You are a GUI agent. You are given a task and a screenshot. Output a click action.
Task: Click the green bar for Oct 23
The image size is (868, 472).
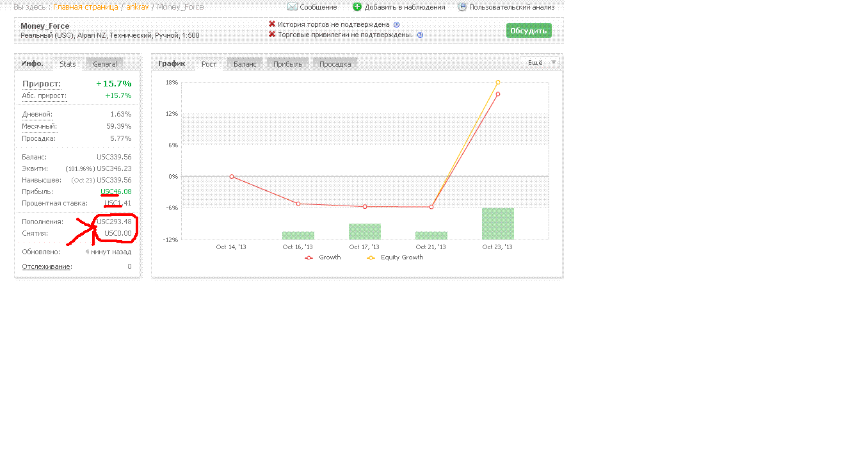tap(498, 224)
